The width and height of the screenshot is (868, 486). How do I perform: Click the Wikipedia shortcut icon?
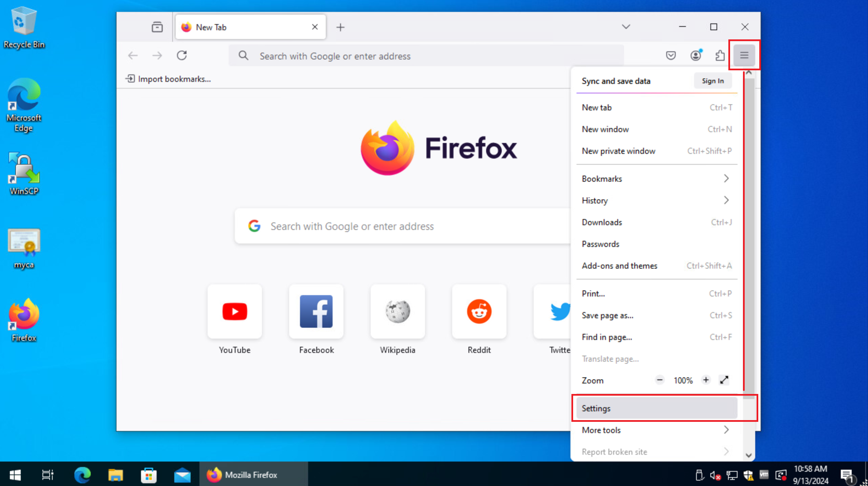click(397, 311)
